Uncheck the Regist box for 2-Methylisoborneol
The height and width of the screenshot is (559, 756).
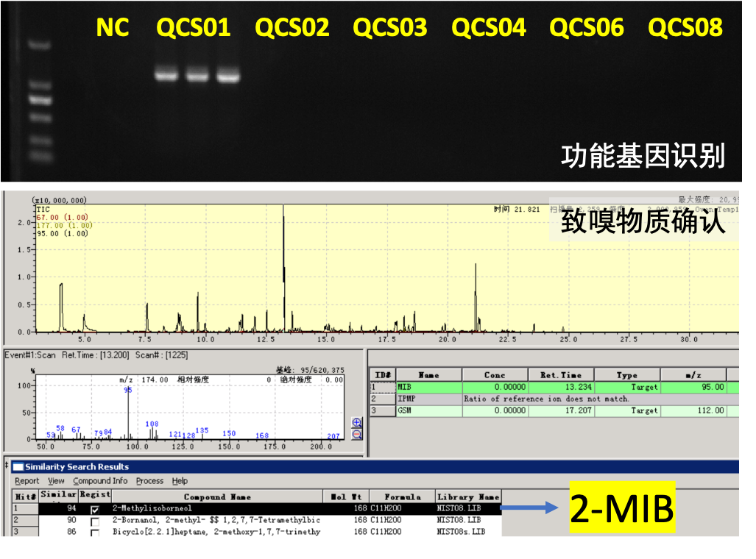click(94, 509)
